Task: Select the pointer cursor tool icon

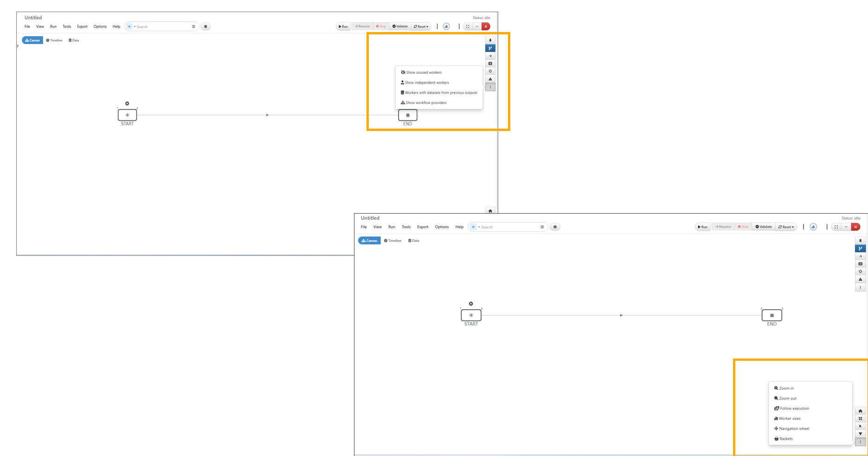Action: tap(860, 426)
